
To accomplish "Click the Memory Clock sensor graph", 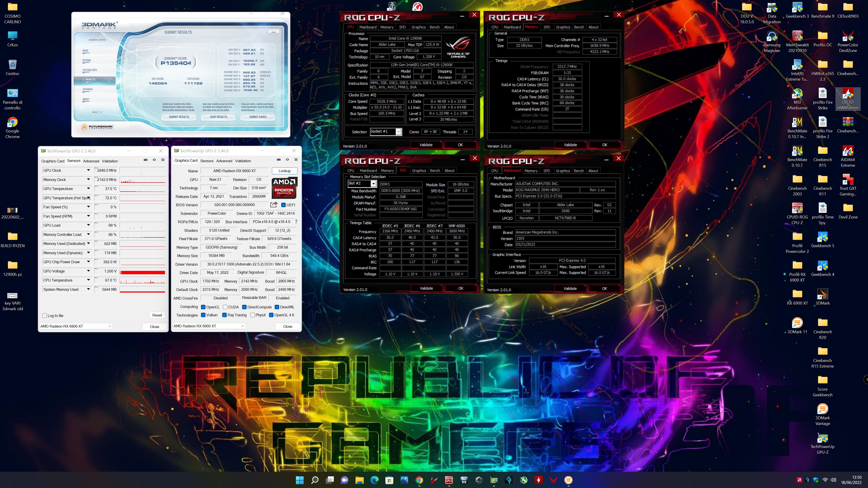I will coord(143,180).
